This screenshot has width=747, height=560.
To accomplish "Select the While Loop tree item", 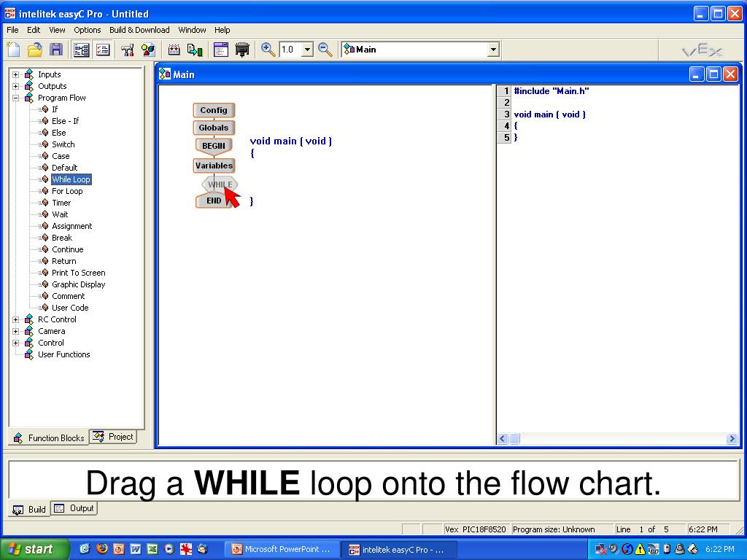I will click(71, 179).
